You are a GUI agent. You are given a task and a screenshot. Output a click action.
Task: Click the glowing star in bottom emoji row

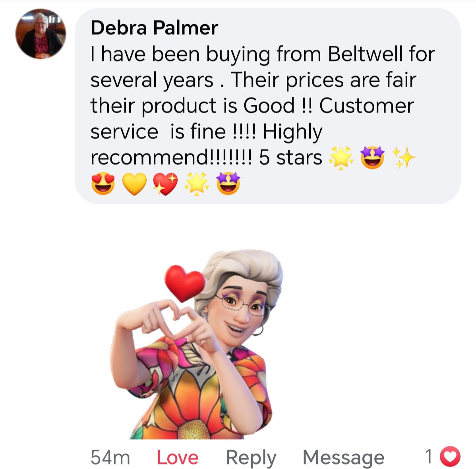point(197,184)
